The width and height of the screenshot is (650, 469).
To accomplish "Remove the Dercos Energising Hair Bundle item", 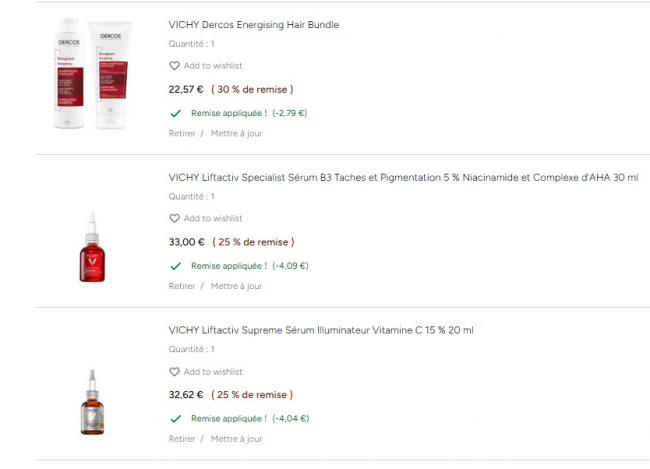I will [x=182, y=134].
